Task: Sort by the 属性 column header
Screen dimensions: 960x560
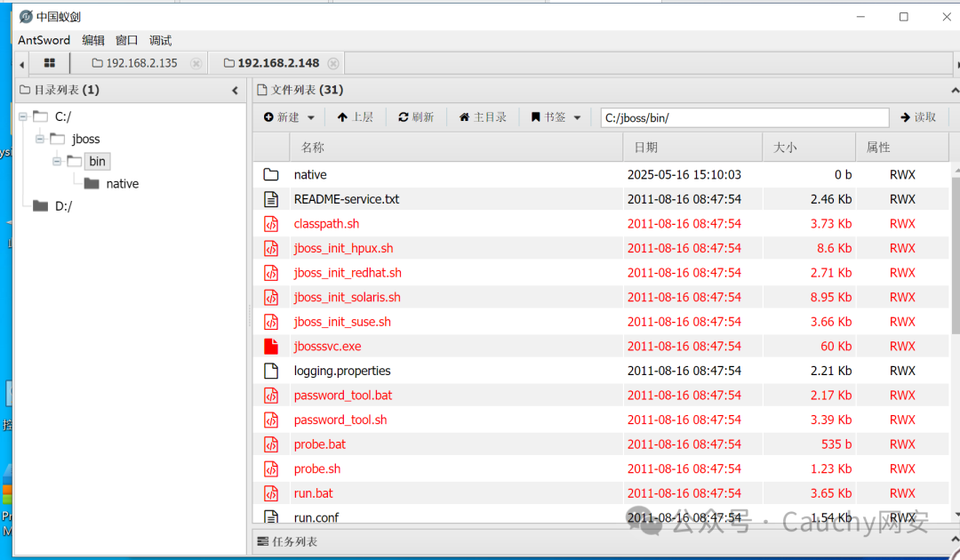Action: [x=902, y=148]
